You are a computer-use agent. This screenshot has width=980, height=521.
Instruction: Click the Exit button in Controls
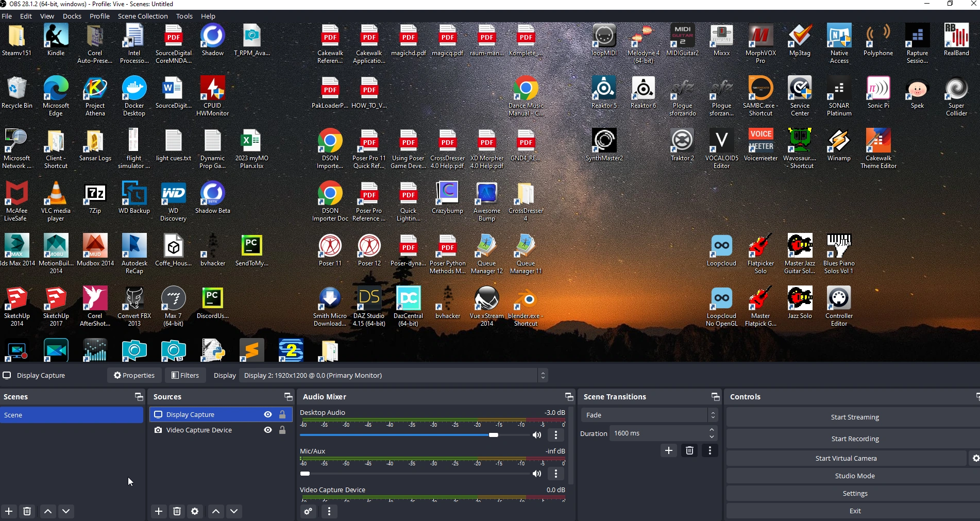(855, 511)
